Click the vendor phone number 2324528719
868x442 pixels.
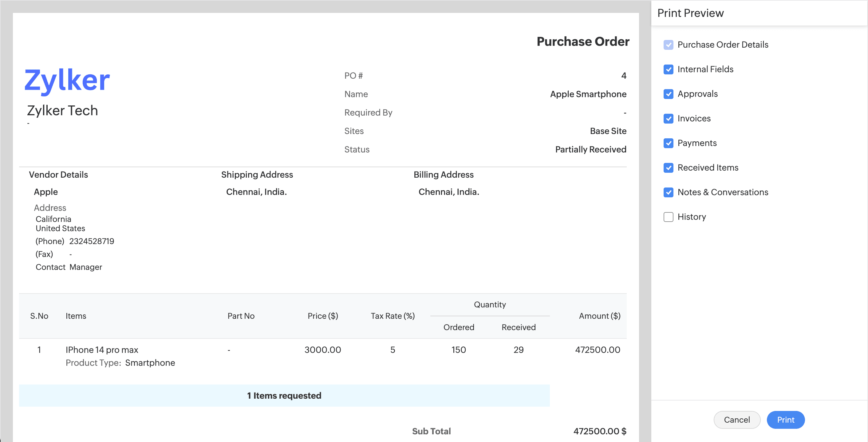(92, 241)
